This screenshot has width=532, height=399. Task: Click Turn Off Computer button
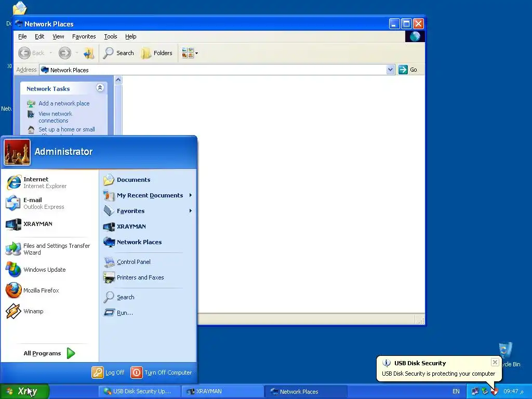click(x=161, y=373)
